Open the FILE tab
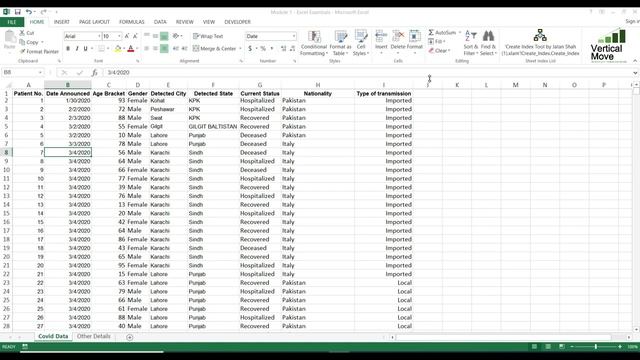The height and width of the screenshot is (360, 640). pyautogui.click(x=12, y=22)
